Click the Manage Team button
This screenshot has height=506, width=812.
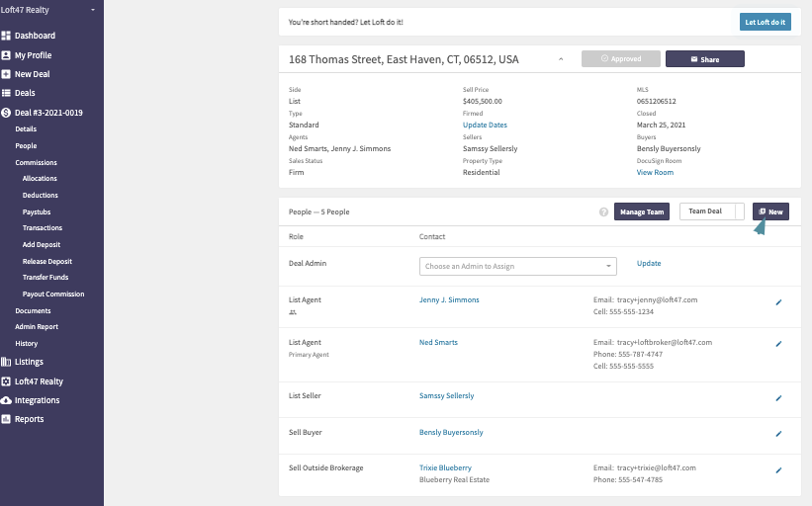coord(642,211)
